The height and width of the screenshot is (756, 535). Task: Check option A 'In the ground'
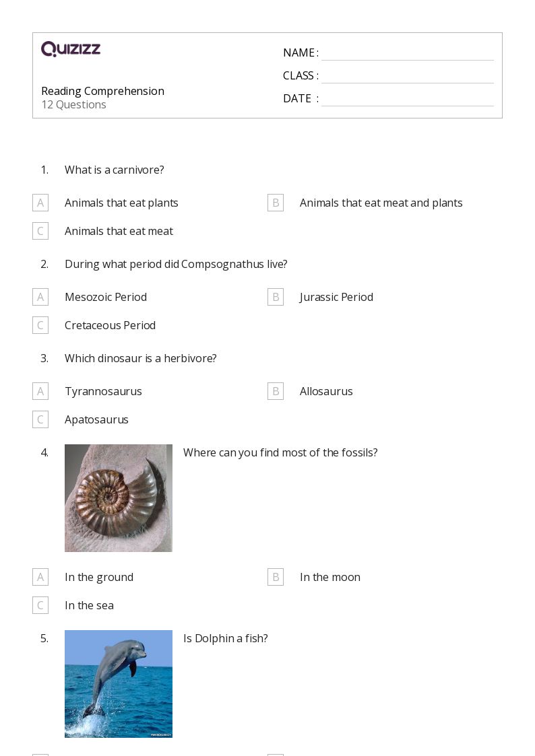[x=40, y=577]
